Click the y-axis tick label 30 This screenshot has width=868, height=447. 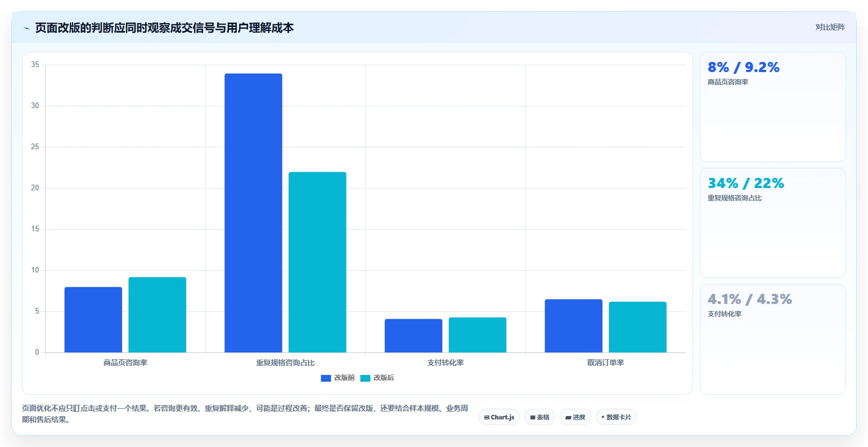tap(35, 106)
